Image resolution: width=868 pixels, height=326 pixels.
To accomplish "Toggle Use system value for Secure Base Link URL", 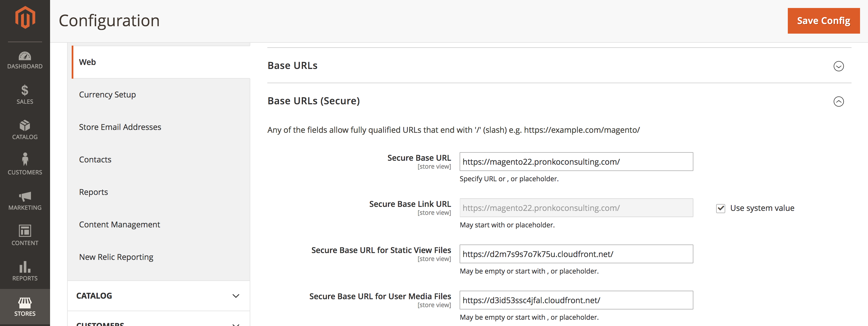I will coord(721,208).
